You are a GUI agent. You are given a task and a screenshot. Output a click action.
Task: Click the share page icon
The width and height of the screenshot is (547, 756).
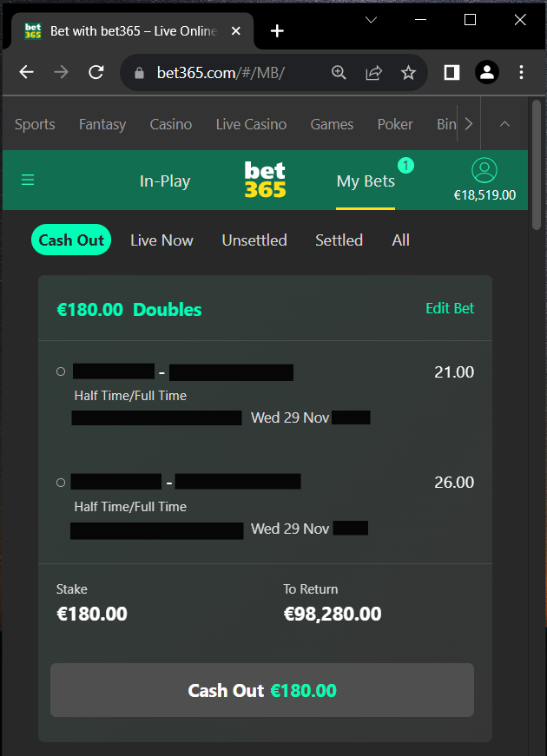tap(374, 73)
